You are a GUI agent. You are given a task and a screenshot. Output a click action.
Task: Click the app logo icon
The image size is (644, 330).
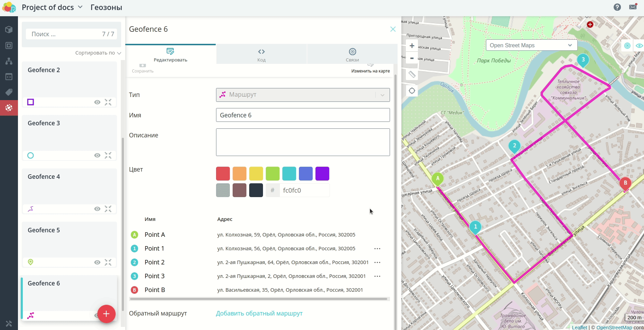(x=9, y=7)
